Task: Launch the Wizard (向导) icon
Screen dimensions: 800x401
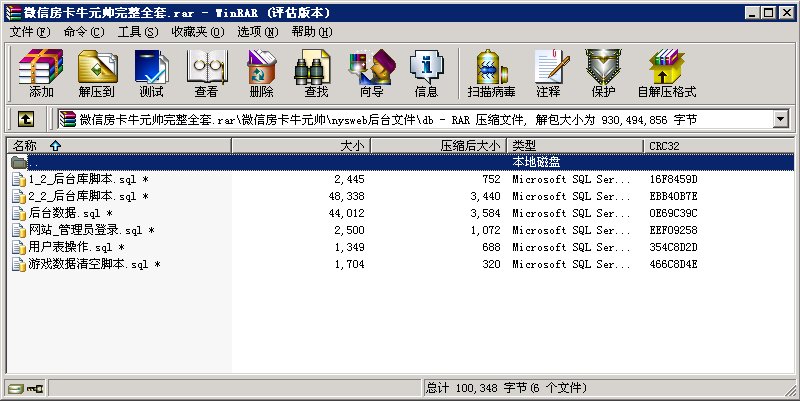Action: click(x=371, y=73)
